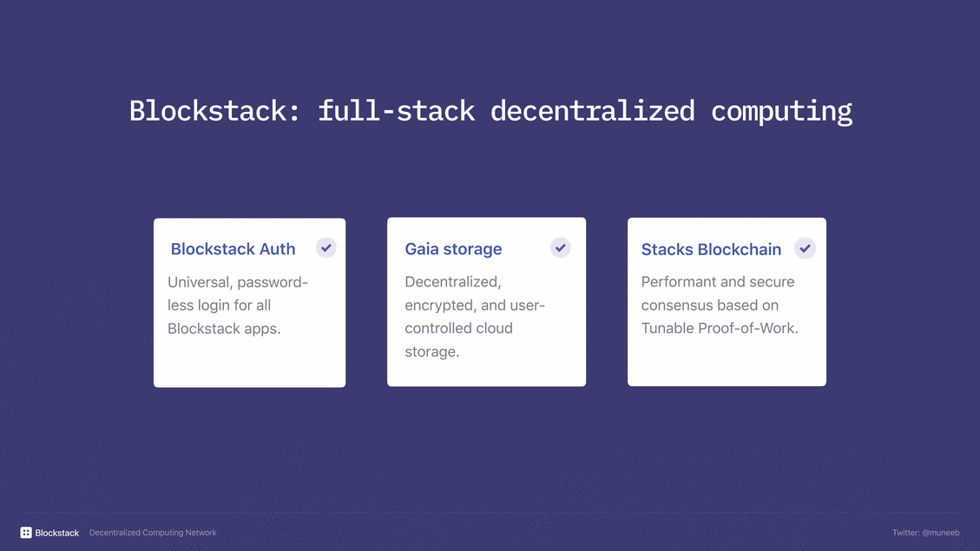Click the word "full-stack" in the slide title
980x551 pixels.
click(x=396, y=111)
